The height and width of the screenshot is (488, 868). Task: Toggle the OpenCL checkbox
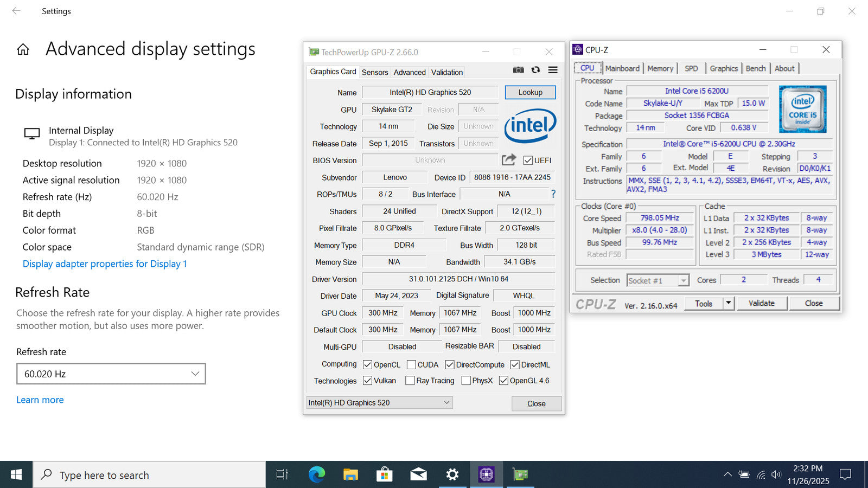[x=368, y=365]
